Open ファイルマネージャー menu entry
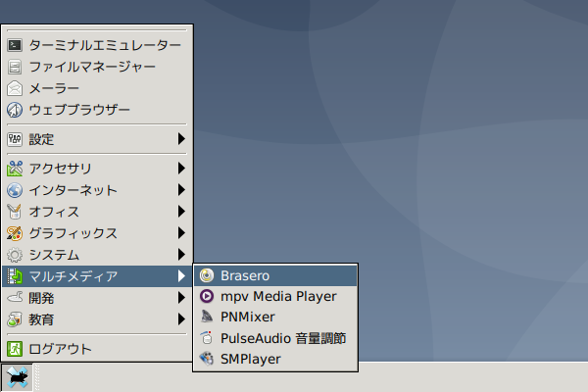Image resolution: width=588 pixels, height=392 pixels. (x=97, y=68)
